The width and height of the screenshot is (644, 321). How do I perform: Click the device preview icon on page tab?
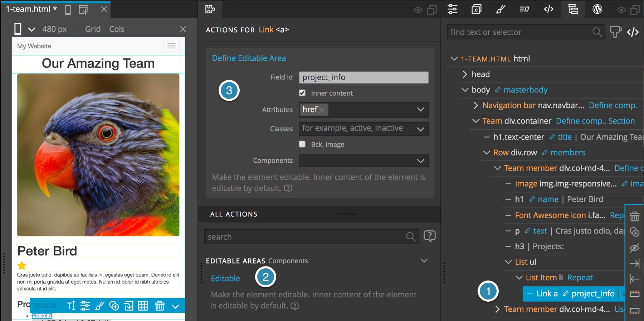coord(68,10)
